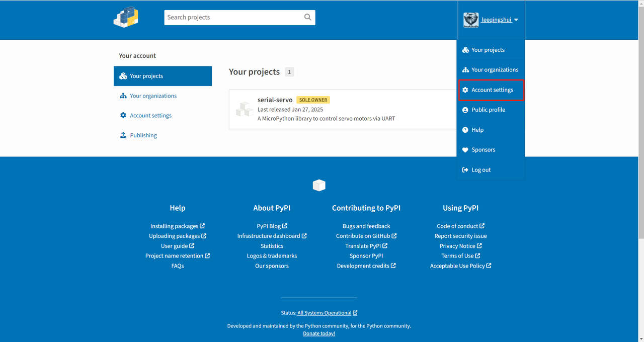Click upload icon beside Publishing

123,135
